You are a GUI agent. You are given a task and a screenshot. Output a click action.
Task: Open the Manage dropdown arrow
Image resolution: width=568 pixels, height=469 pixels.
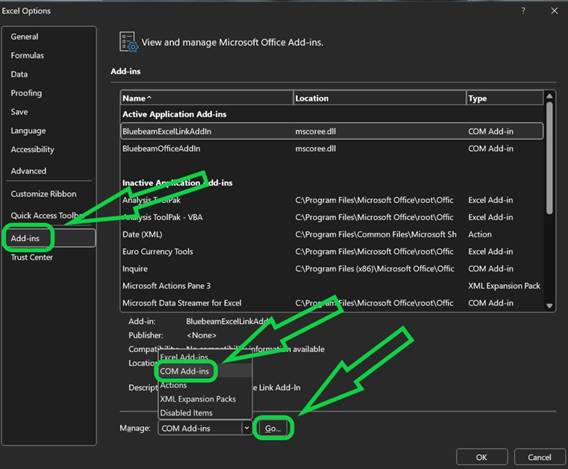click(x=246, y=428)
